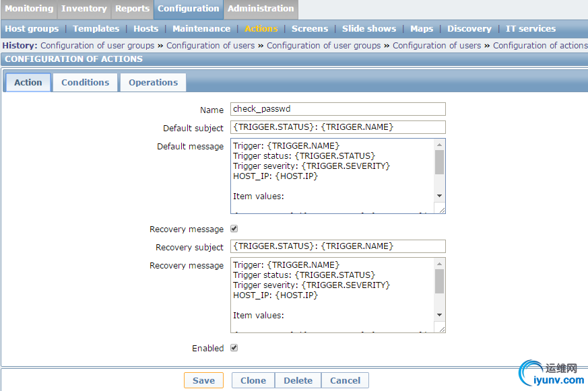Image resolution: width=588 pixels, height=391 pixels.
Task: Open Slide shows submenu
Action: coord(369,29)
